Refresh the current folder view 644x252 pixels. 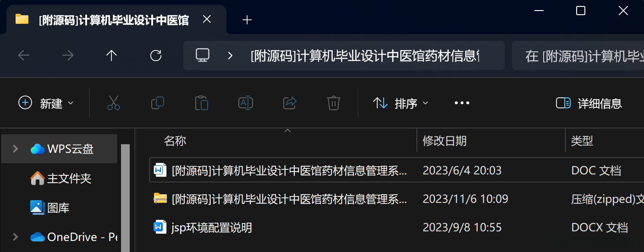coord(156,56)
